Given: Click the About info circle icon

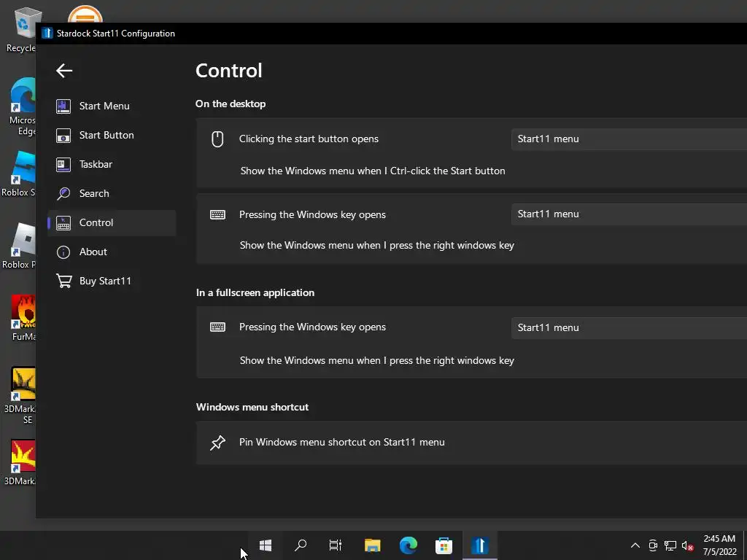Looking at the screenshot, I should tap(63, 252).
